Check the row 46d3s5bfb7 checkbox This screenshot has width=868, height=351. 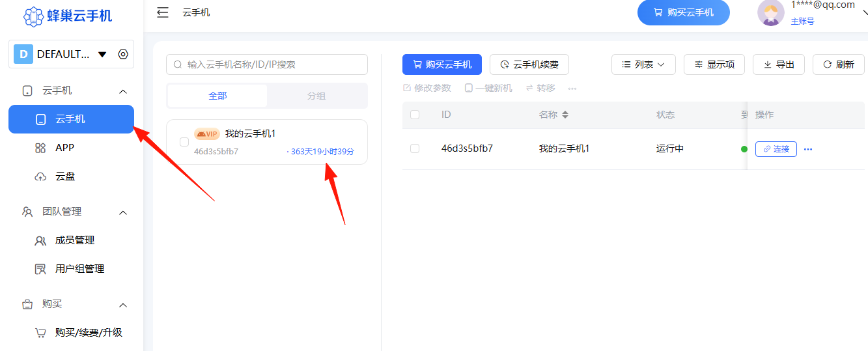pos(415,148)
